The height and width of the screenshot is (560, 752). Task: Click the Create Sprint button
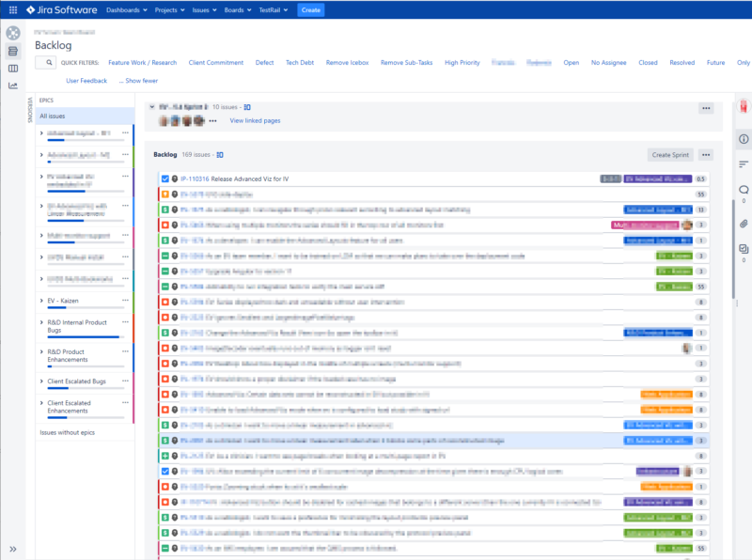point(670,155)
